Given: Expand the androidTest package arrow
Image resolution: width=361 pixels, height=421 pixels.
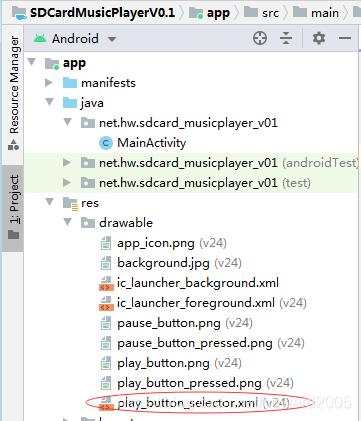Looking at the screenshot, I should tap(67, 162).
